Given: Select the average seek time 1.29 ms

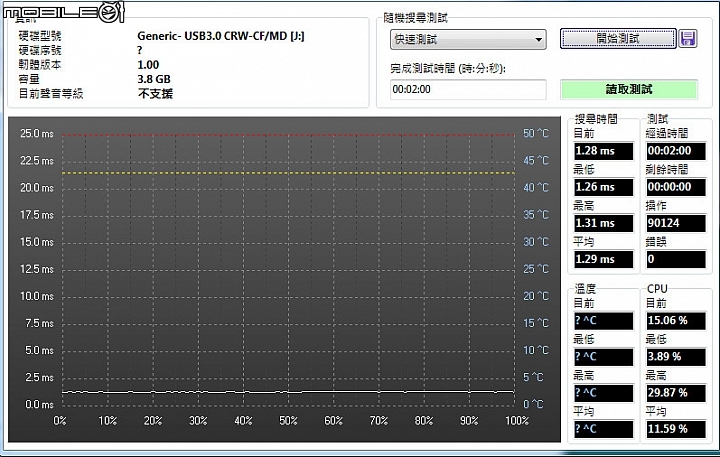Looking at the screenshot, I should tap(603, 259).
